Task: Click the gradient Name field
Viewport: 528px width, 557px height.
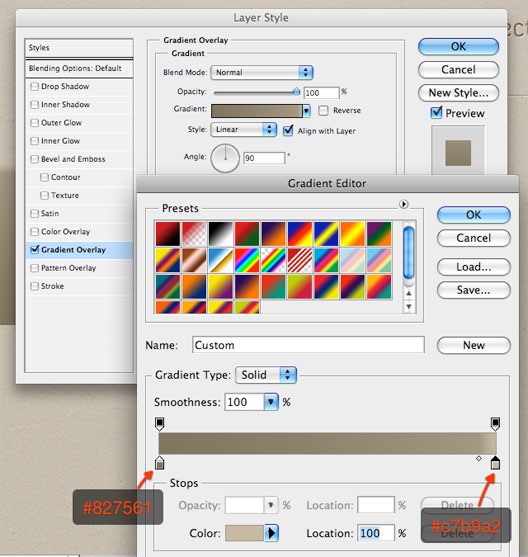Action: (308, 345)
